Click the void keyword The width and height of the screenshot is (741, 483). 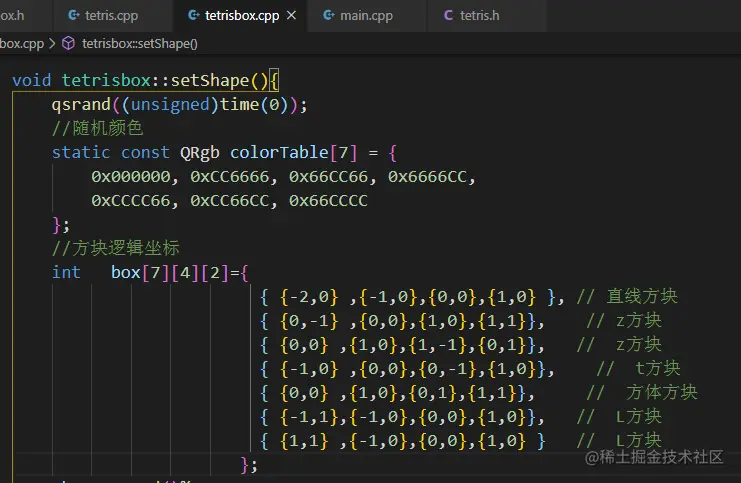click(32, 80)
